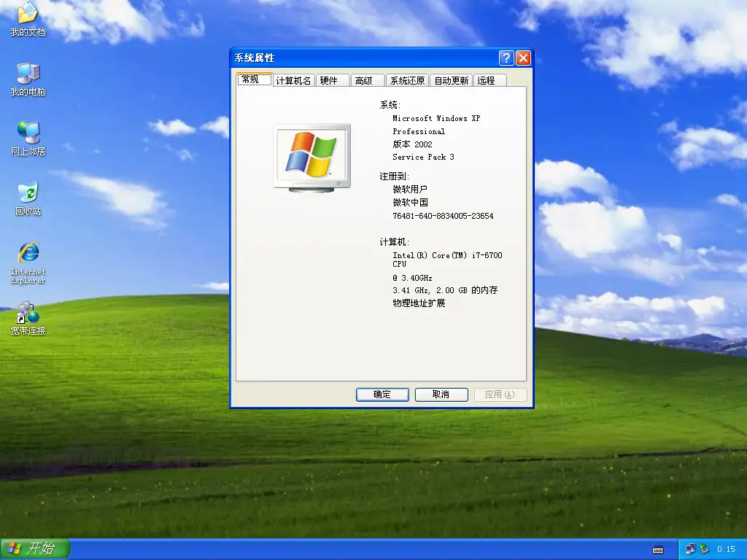Switch to the 常规 tab
The height and width of the screenshot is (560, 747).
pyautogui.click(x=255, y=79)
